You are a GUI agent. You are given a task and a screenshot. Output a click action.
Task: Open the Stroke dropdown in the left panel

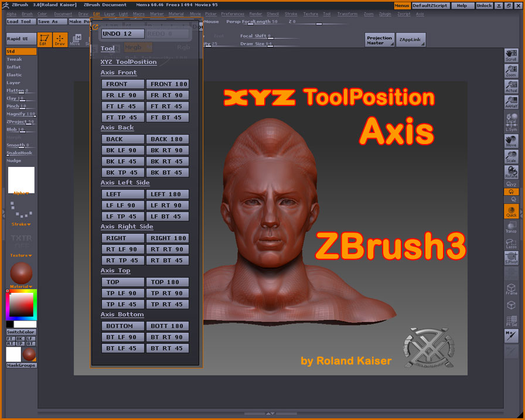19,224
